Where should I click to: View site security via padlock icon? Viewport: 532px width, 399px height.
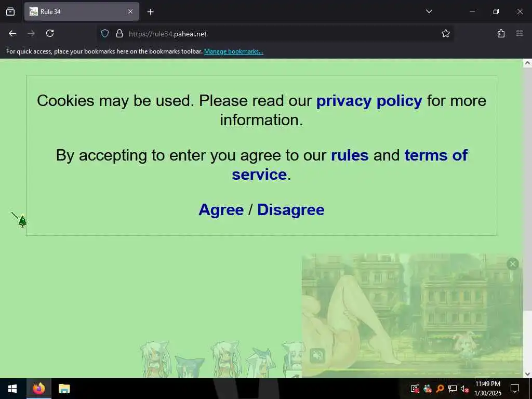[x=119, y=33]
